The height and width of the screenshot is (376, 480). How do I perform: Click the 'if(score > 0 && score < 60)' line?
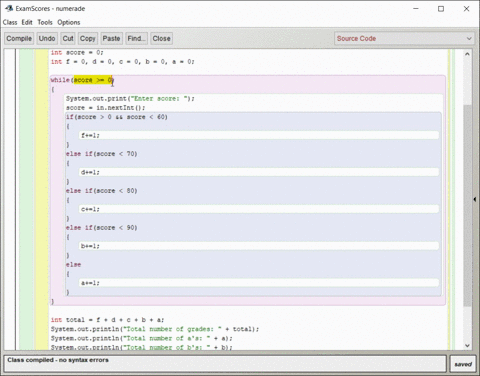coord(117,117)
